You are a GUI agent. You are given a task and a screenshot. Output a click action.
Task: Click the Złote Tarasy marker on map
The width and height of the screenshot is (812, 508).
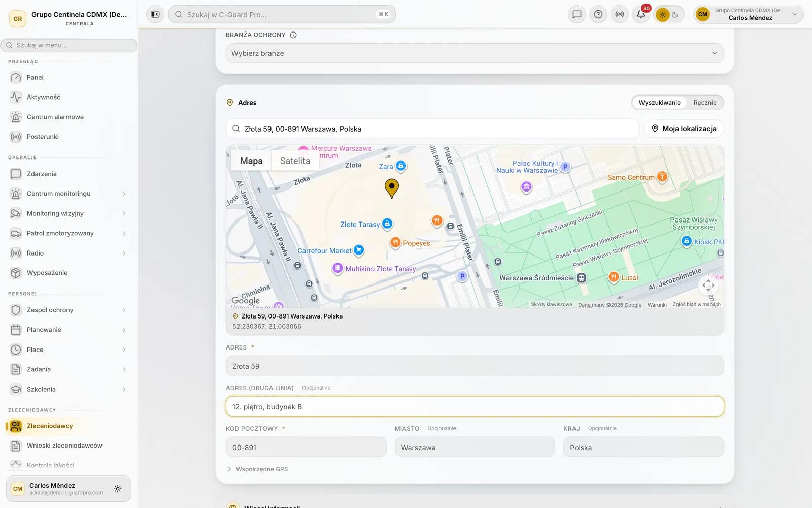pos(387,224)
